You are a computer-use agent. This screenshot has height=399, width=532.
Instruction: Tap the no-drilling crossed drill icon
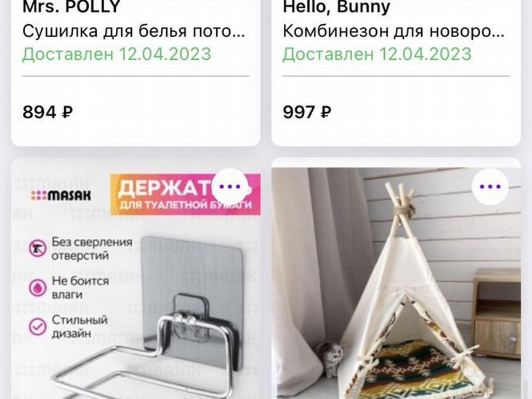point(38,249)
